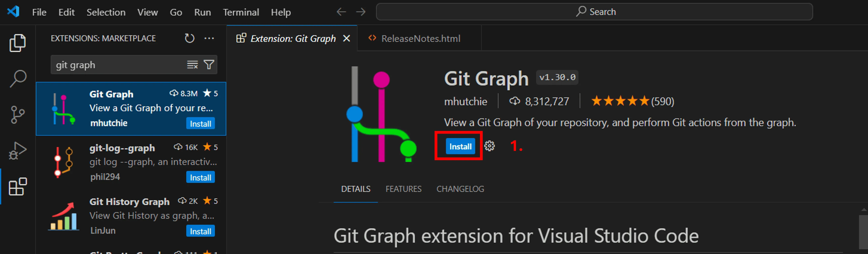
Task: Click the five-star rating (590)
Action: point(632,101)
